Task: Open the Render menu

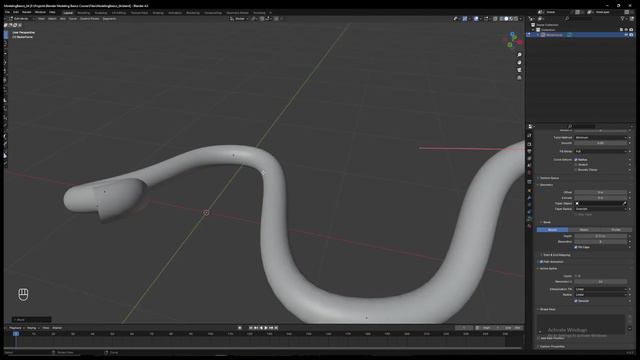Action: click(x=27, y=12)
